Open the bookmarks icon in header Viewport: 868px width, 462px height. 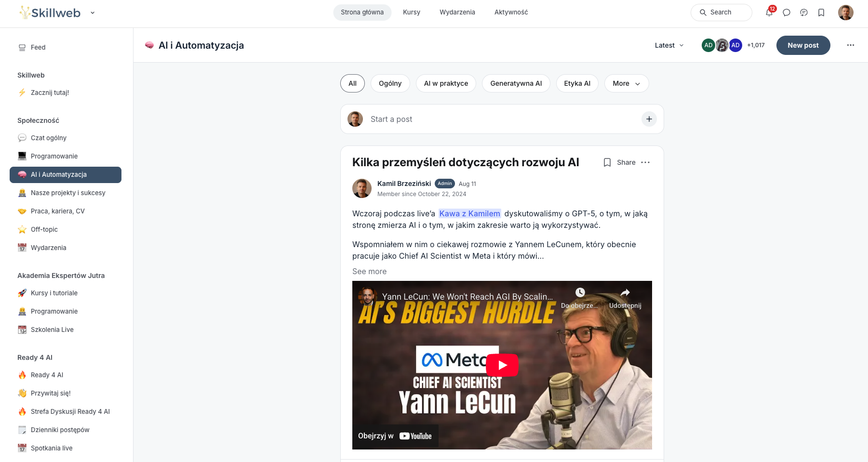821,13
